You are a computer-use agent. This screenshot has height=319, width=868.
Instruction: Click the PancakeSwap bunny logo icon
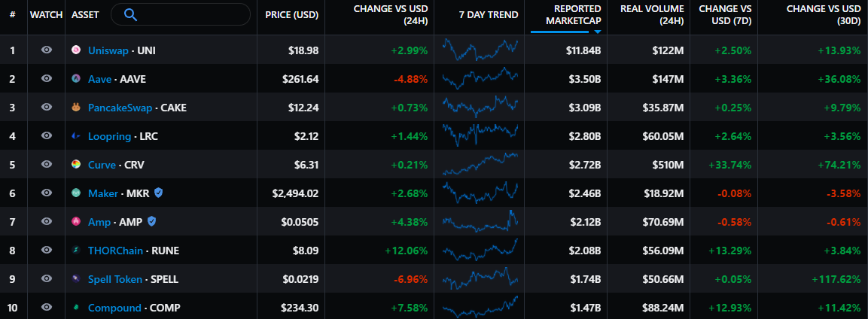[76, 108]
